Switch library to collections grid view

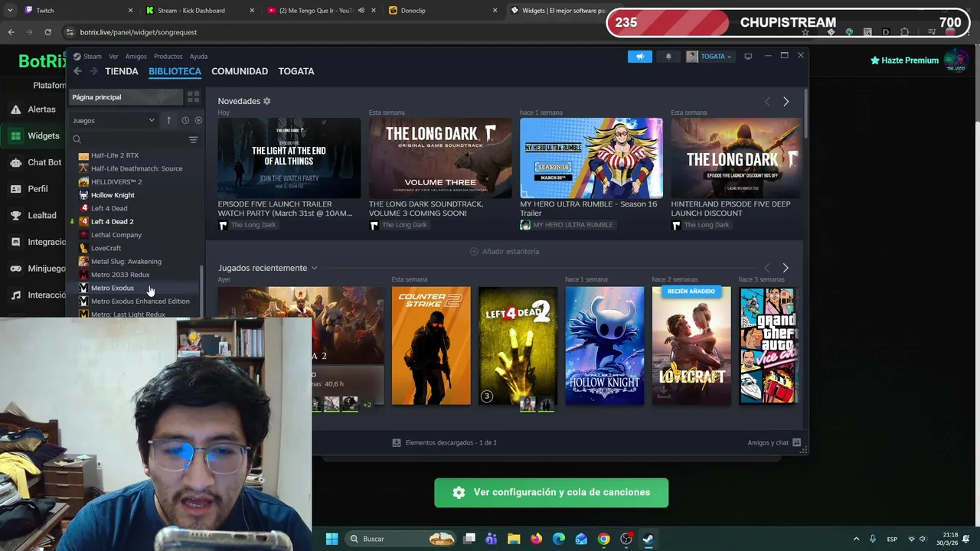[193, 97]
